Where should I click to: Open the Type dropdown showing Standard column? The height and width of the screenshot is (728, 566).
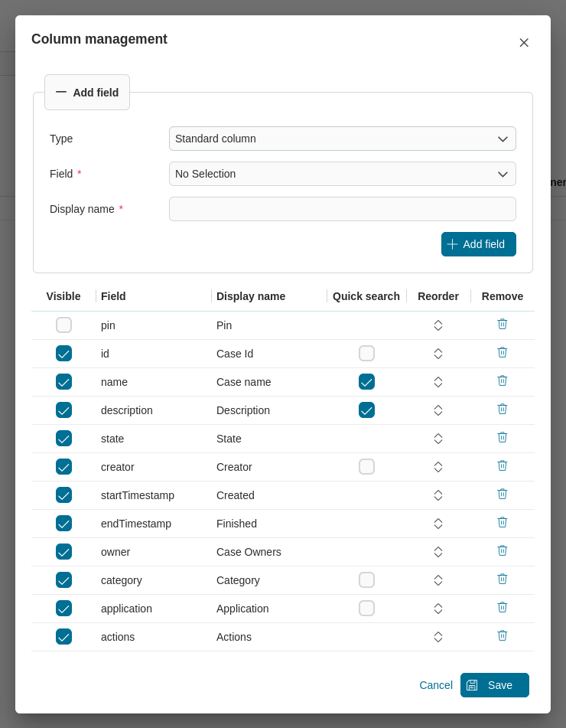(342, 139)
